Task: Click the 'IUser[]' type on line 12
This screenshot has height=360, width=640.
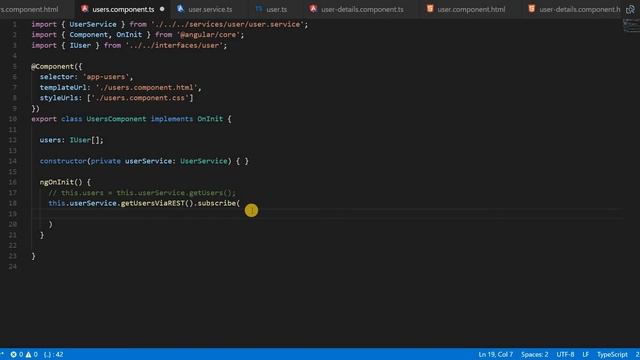Action: [x=84, y=140]
